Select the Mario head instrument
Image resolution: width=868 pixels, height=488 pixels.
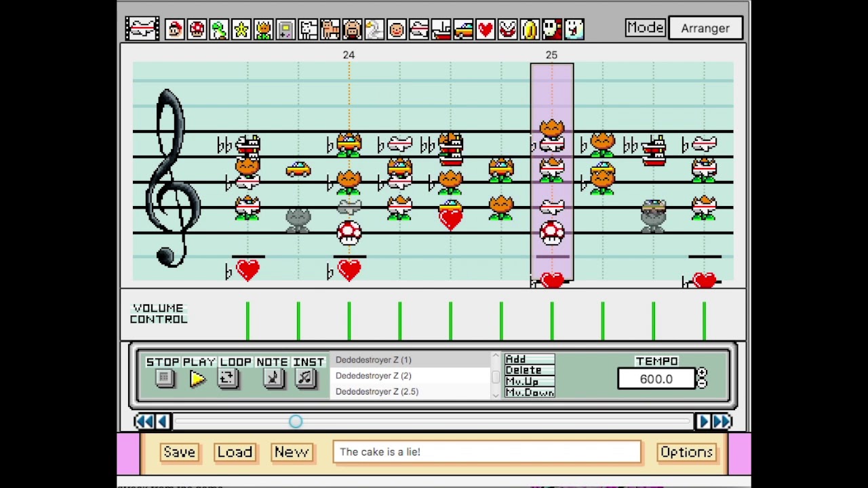point(174,29)
